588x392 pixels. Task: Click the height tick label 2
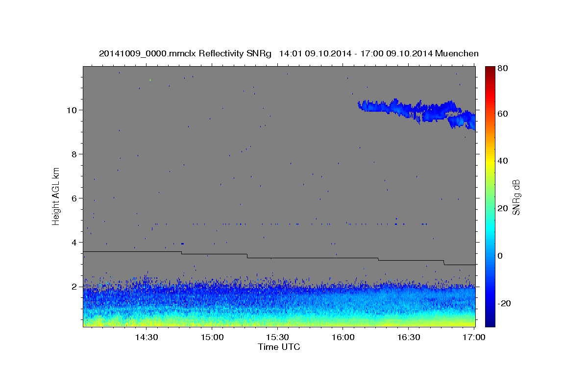75,287
